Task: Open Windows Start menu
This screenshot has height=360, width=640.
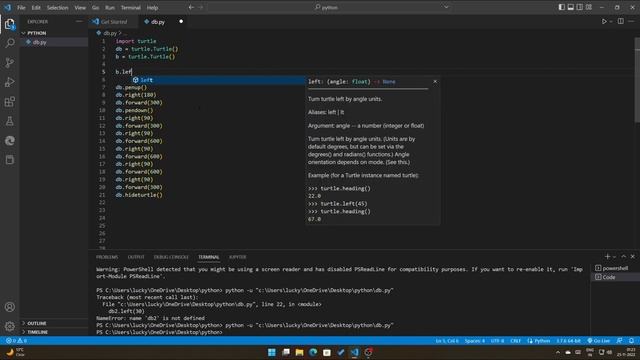Action: click(x=271, y=352)
